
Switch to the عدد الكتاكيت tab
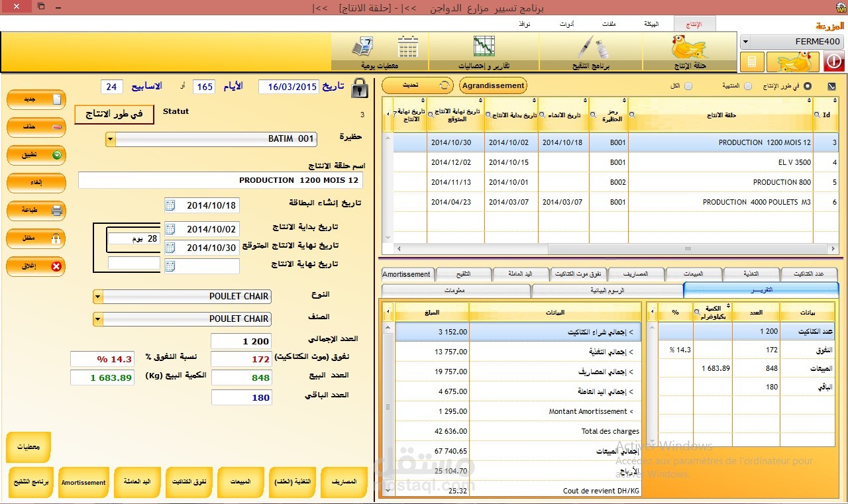point(810,274)
